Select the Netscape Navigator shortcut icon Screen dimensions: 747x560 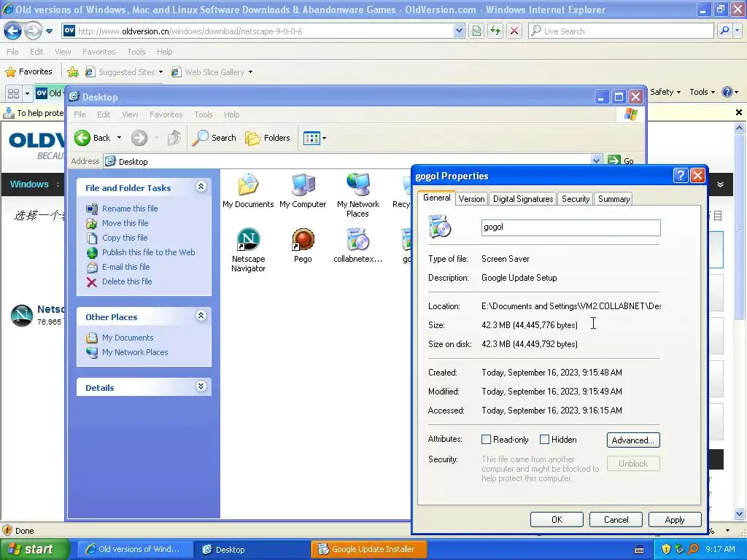click(x=248, y=250)
